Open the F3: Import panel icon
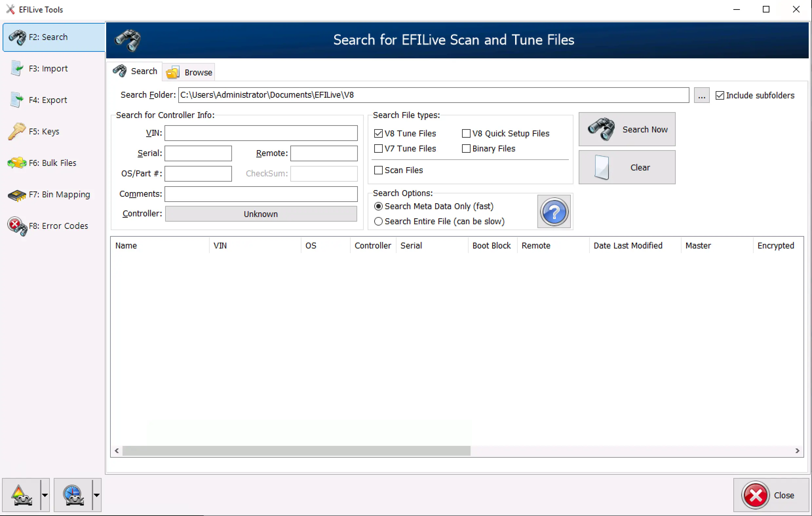812x516 pixels. click(x=17, y=69)
